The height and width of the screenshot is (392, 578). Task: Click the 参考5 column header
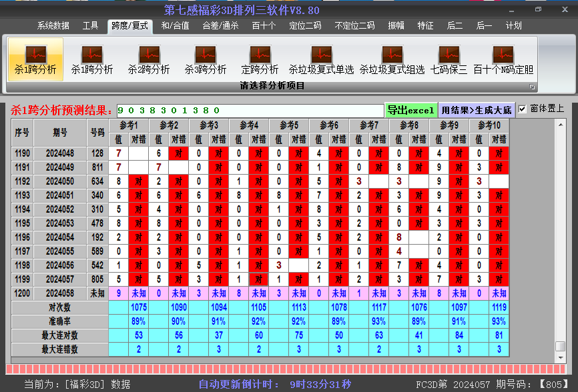point(289,125)
